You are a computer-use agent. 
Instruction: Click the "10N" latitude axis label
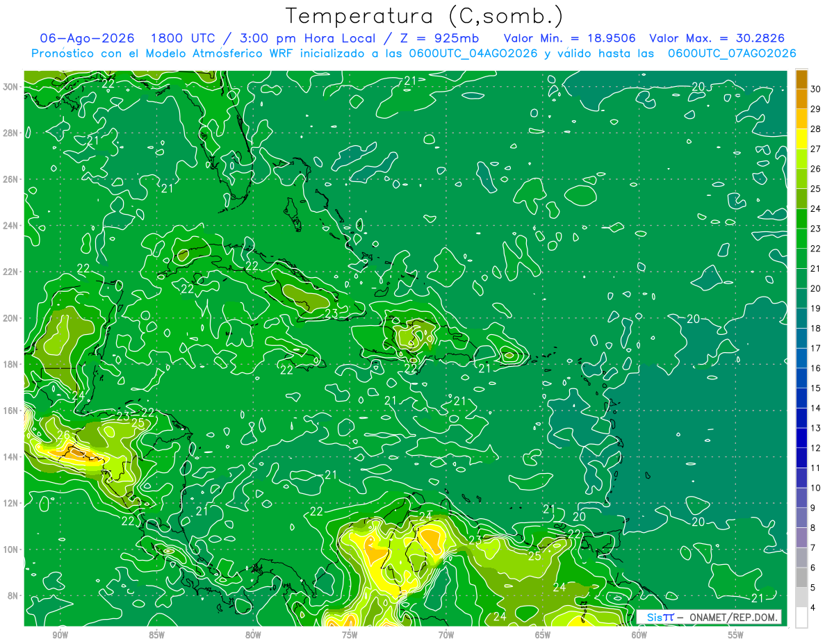click(10, 549)
